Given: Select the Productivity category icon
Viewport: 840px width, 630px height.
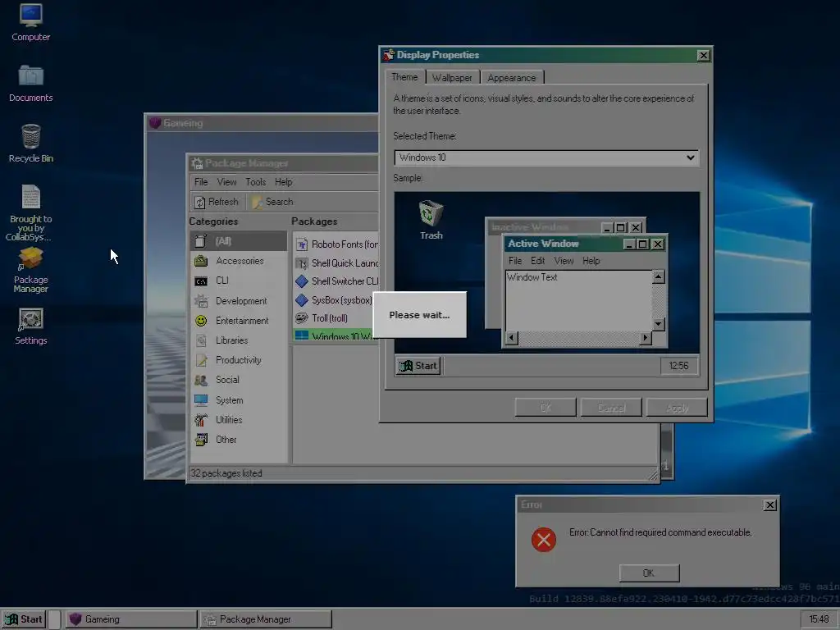Looking at the screenshot, I should click(201, 360).
